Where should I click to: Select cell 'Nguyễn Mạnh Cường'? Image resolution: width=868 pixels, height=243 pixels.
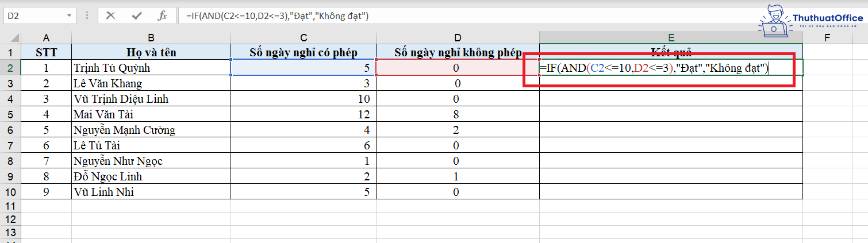click(151, 130)
